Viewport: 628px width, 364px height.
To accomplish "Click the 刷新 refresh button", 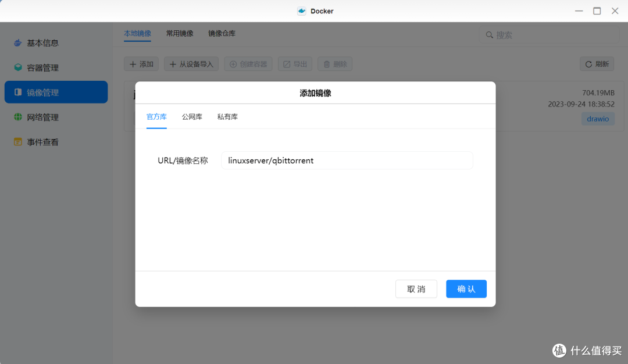I will coord(597,64).
